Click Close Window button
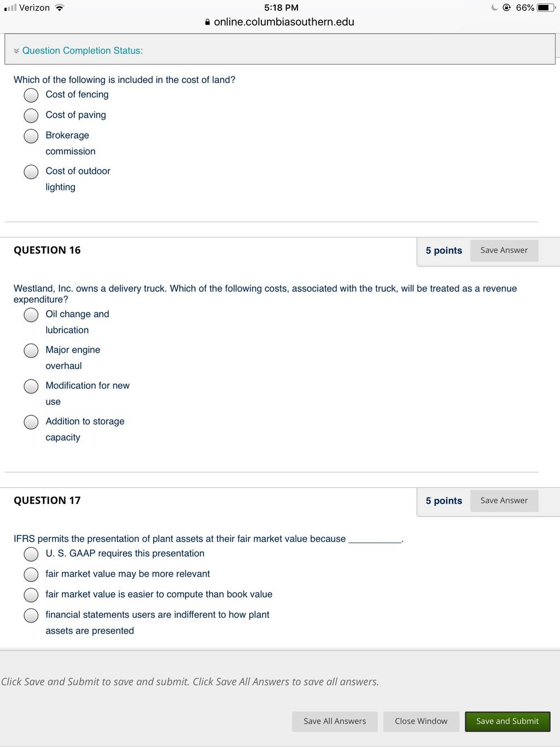560x747 pixels. click(x=421, y=721)
